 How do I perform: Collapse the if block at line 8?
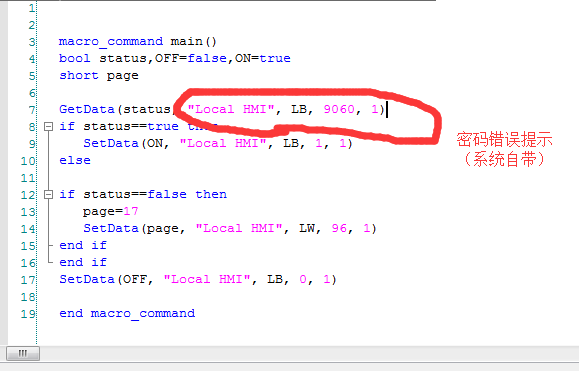(x=48, y=127)
